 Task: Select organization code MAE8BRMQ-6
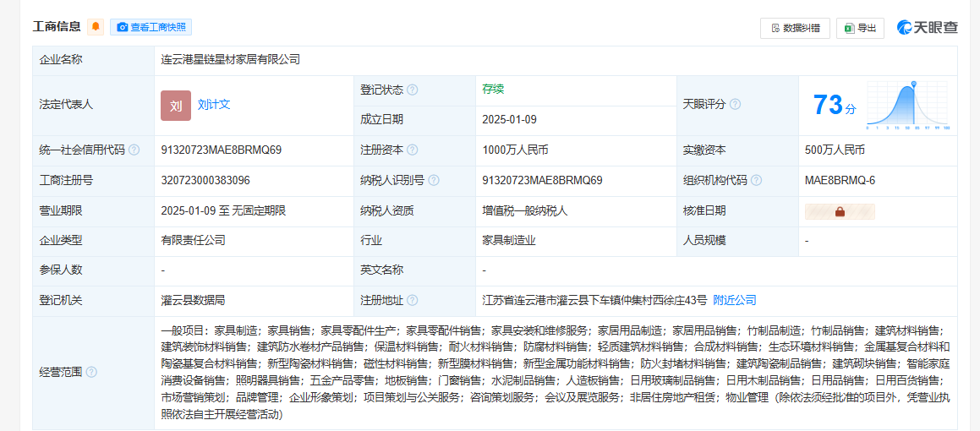pos(840,181)
